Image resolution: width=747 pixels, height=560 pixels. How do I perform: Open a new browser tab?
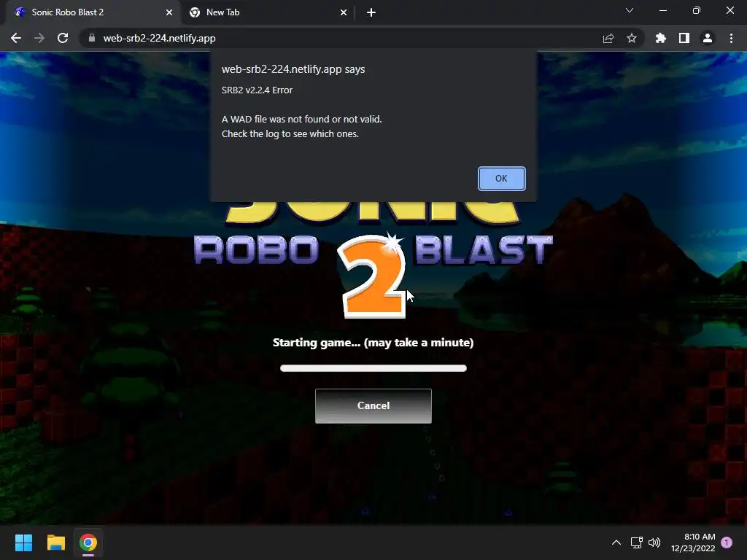(x=371, y=12)
